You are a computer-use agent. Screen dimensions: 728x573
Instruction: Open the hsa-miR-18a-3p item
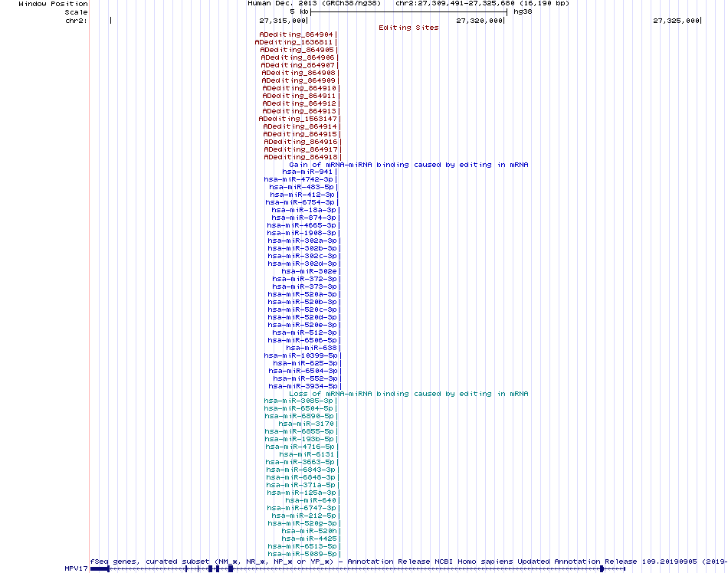point(303,210)
